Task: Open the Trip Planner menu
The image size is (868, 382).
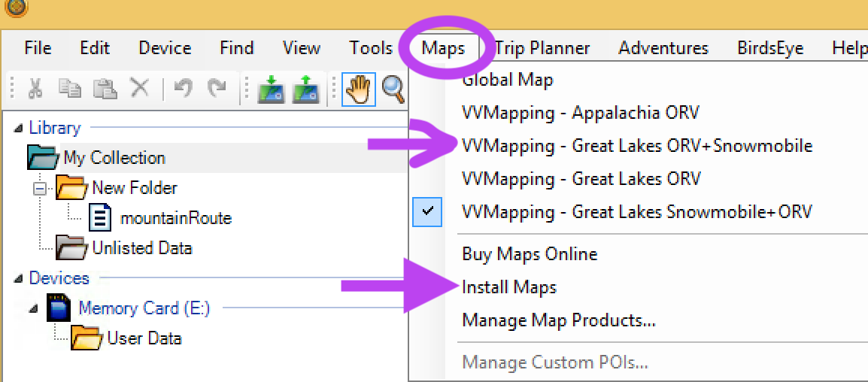Action: [542, 48]
